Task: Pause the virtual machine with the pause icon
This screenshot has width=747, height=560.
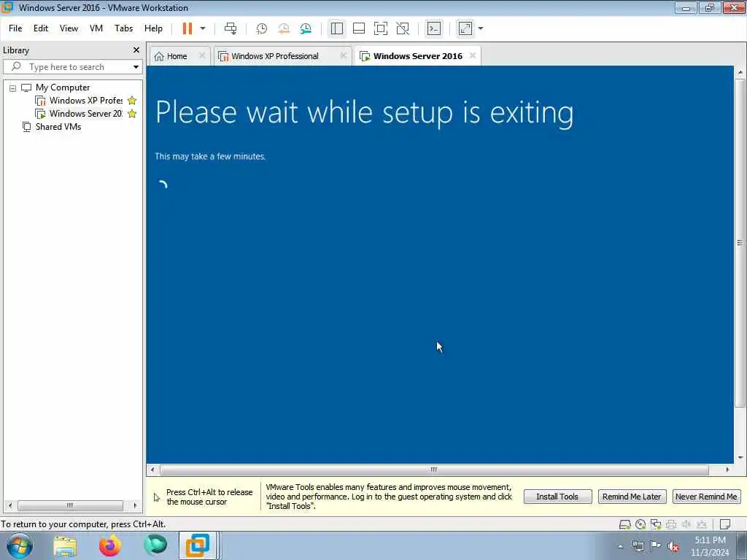Action: (187, 28)
